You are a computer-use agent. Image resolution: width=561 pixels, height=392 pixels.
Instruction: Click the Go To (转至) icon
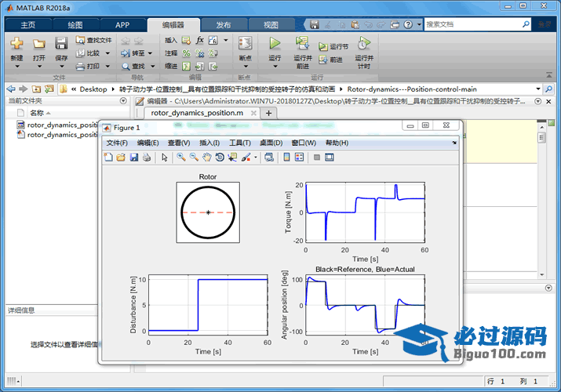point(126,53)
